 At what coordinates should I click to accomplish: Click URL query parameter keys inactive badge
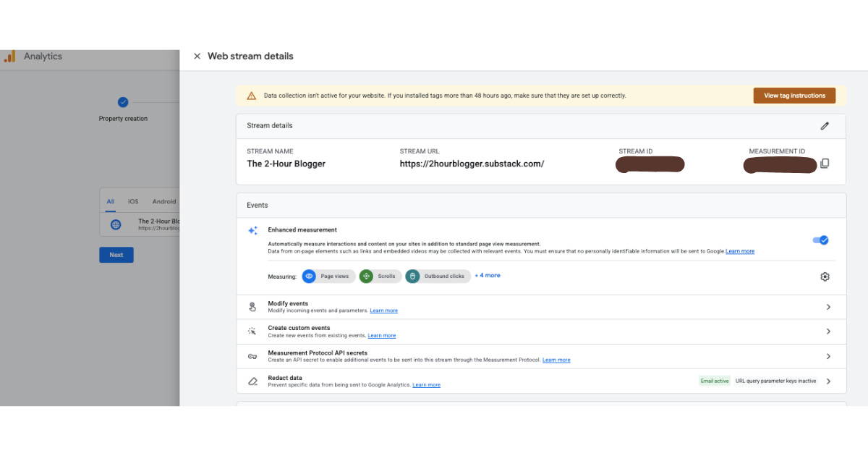(x=775, y=381)
